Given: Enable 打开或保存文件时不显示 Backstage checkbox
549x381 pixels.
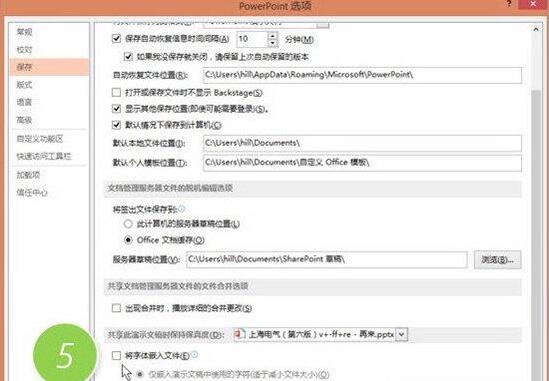Looking at the screenshot, I should point(116,92).
